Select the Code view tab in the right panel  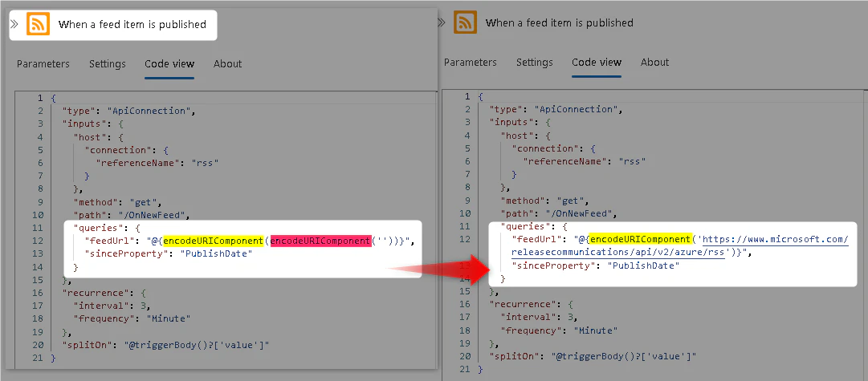pos(597,62)
